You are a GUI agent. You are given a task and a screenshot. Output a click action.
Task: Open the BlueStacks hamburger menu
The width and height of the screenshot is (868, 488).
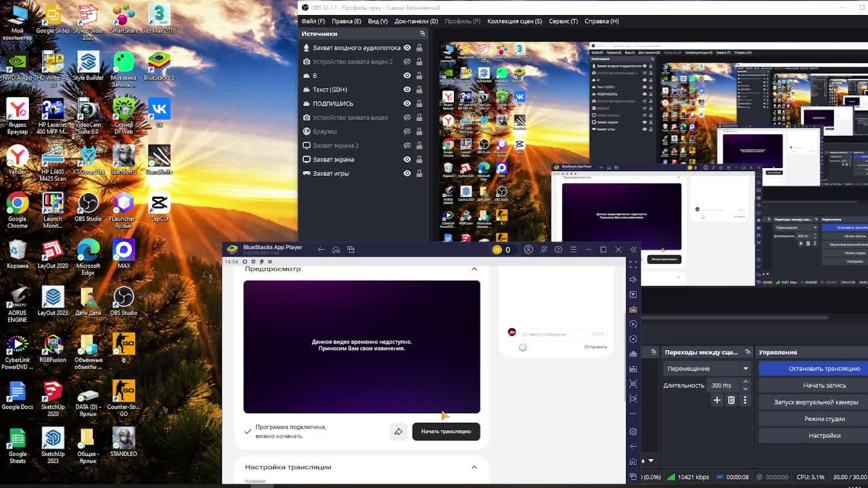[573, 249]
